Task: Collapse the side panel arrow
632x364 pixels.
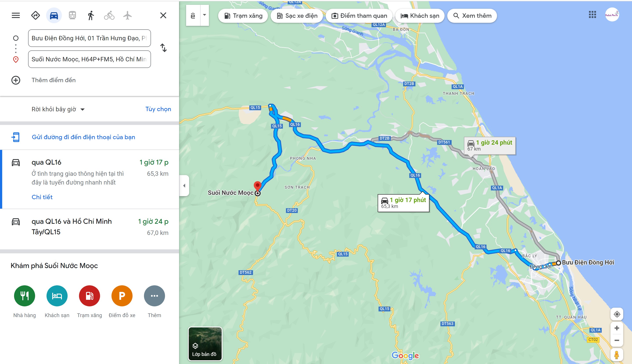Action: point(184,185)
